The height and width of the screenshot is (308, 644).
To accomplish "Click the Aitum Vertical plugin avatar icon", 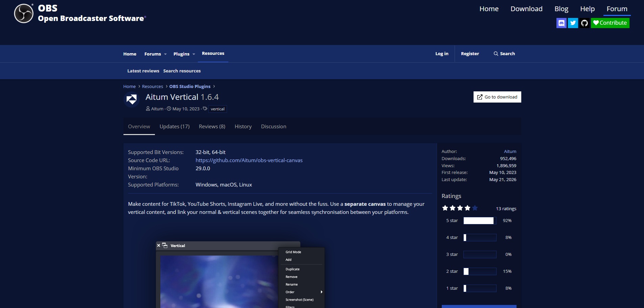I will tap(132, 100).
